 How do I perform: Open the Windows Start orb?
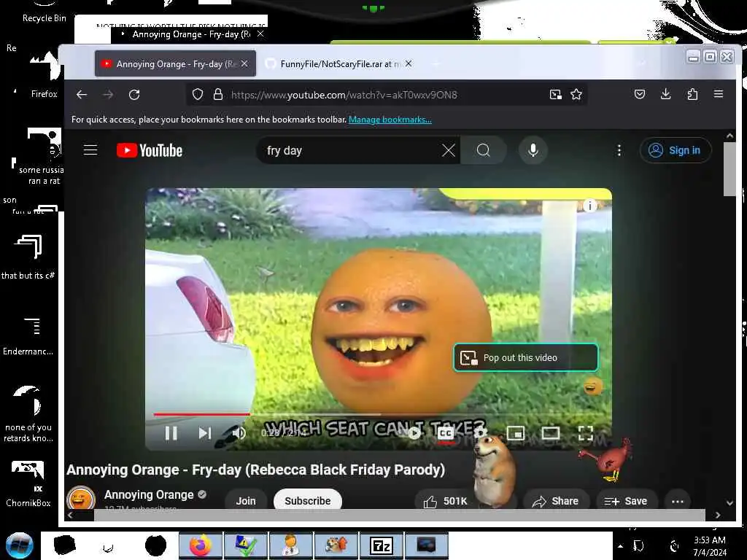coord(20,545)
